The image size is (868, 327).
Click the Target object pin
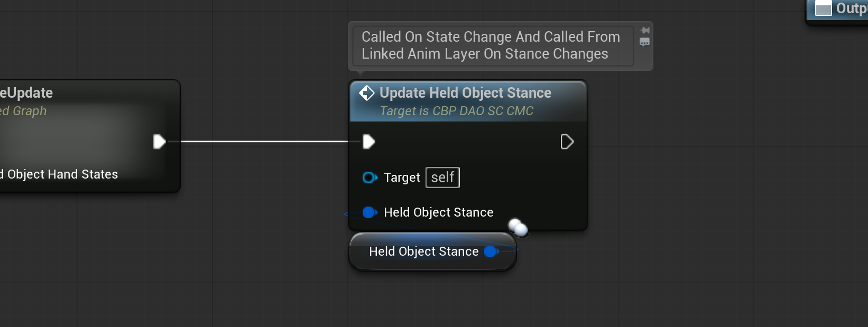tap(370, 177)
